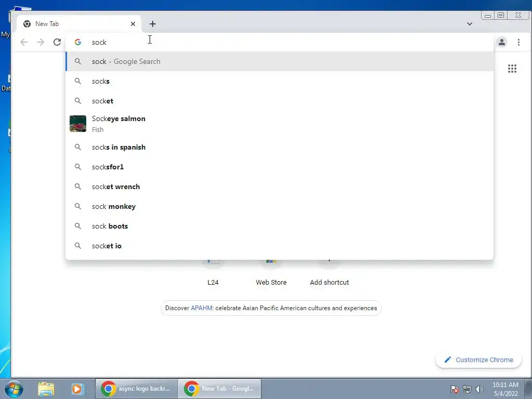Click the Google G icon in the address bar

(x=78, y=42)
